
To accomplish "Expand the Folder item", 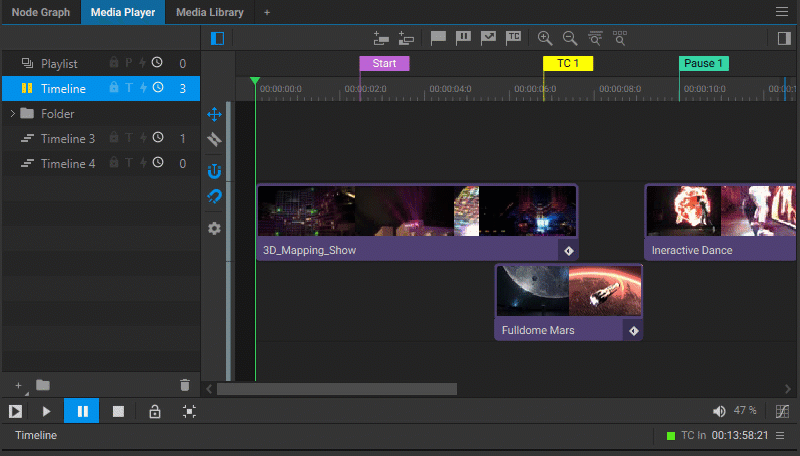I will click(x=12, y=113).
